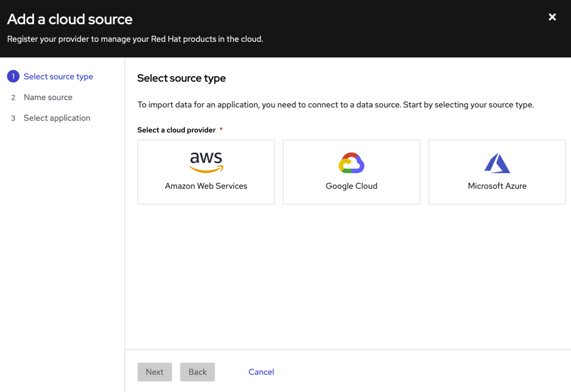Go to the Select source type step
Image resolution: width=571 pixels, height=392 pixels.
pyautogui.click(x=58, y=76)
